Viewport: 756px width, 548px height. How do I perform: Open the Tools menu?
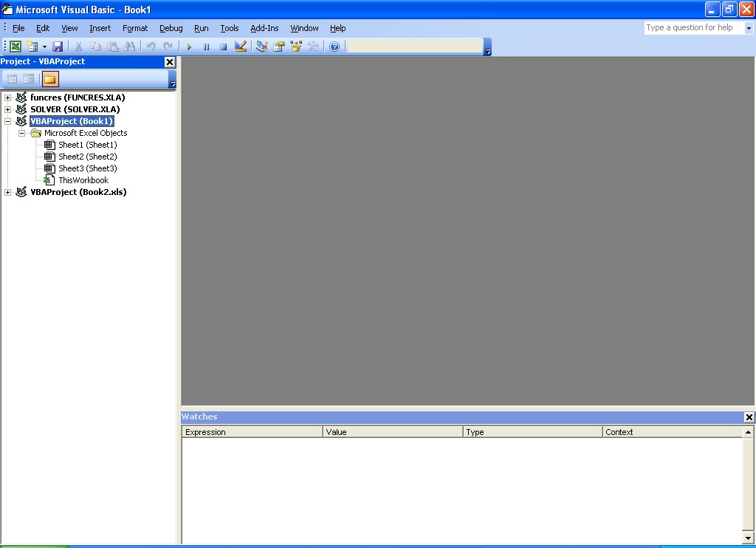coord(230,28)
